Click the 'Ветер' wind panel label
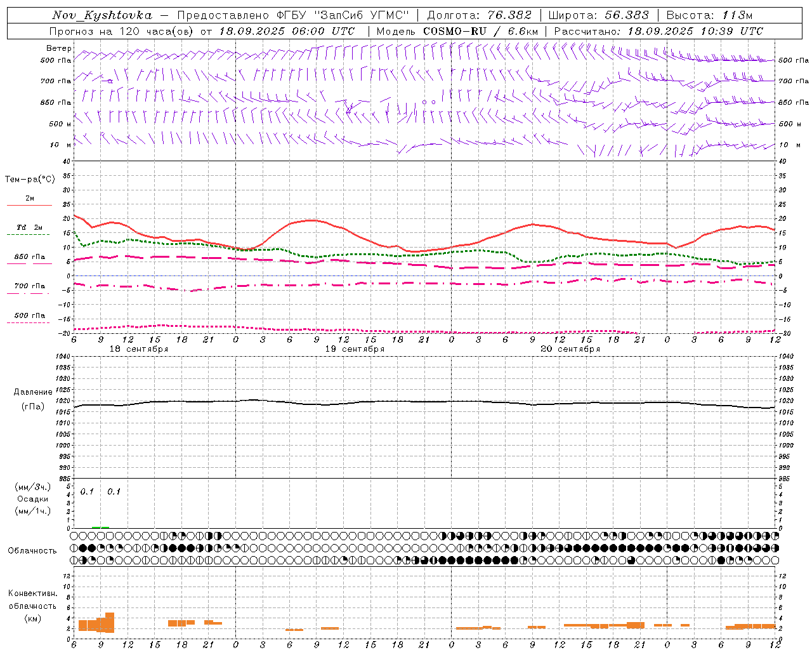 pyautogui.click(x=59, y=48)
